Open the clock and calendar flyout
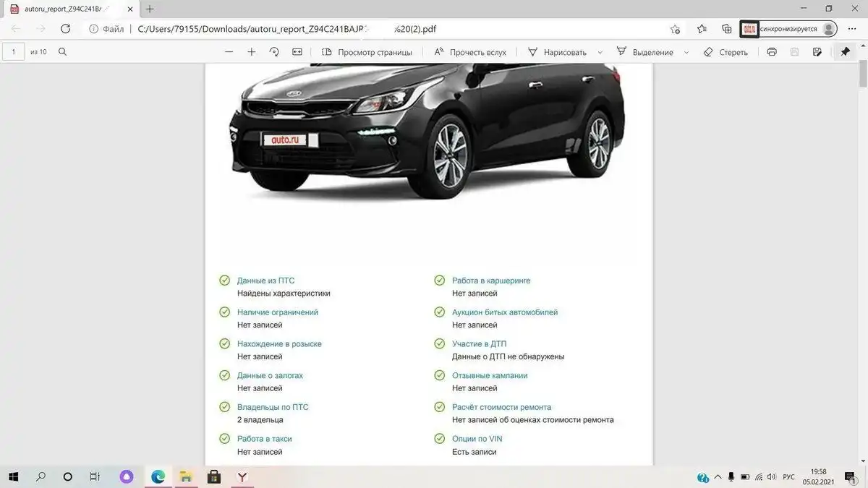Image resolution: width=868 pixels, height=488 pixels. (x=818, y=476)
